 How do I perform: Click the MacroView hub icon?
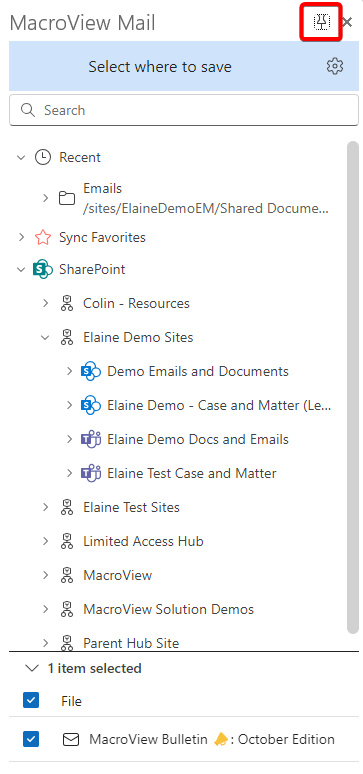pos(67,576)
